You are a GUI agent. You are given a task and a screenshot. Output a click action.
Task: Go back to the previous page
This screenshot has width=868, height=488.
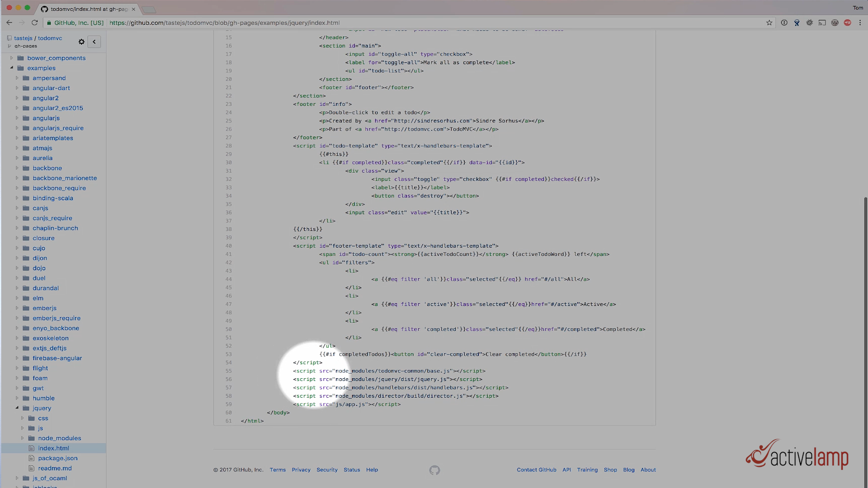tap(9, 23)
